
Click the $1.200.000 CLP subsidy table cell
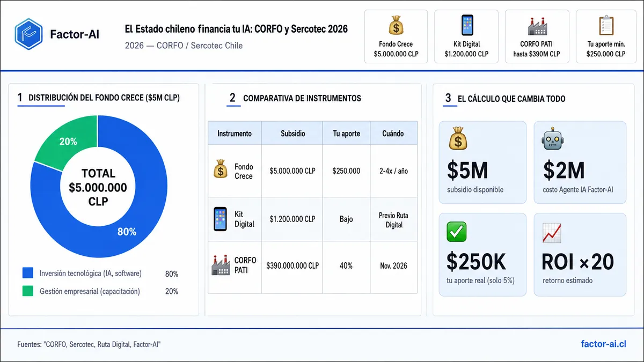pos(292,219)
